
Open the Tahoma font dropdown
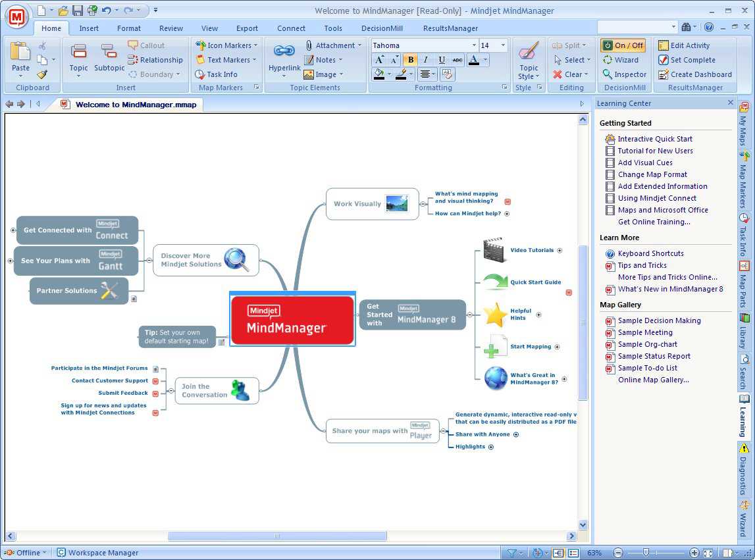click(x=475, y=45)
